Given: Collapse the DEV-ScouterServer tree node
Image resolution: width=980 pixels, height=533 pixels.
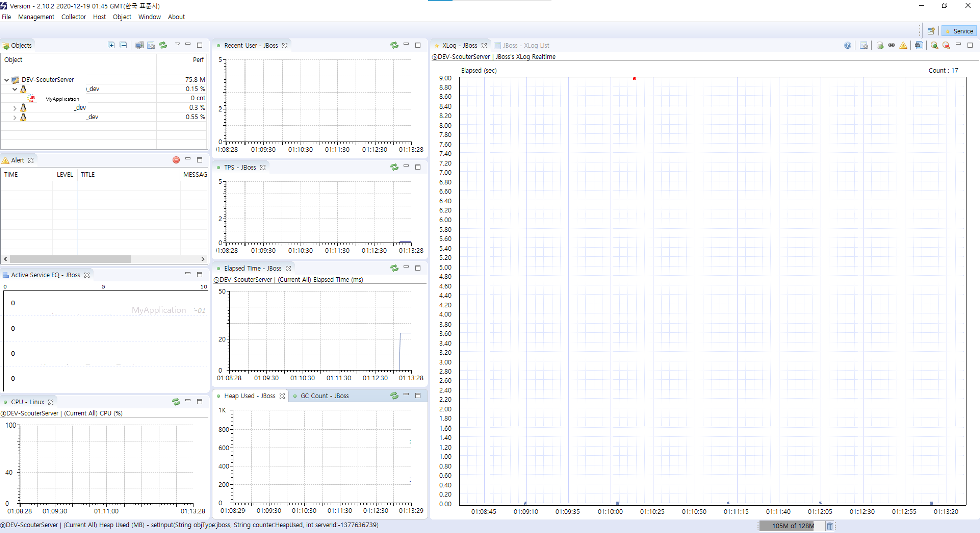Looking at the screenshot, I should point(6,80).
